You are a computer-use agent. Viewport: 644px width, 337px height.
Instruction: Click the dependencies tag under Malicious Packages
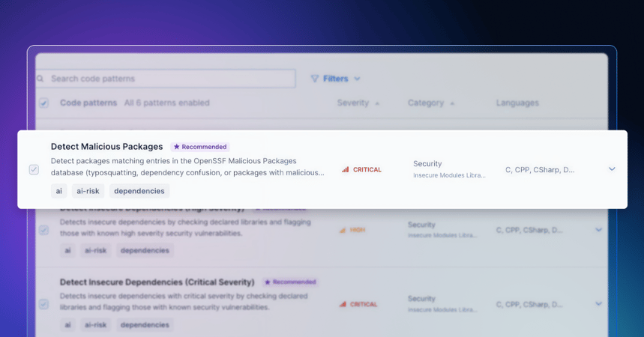tap(139, 191)
